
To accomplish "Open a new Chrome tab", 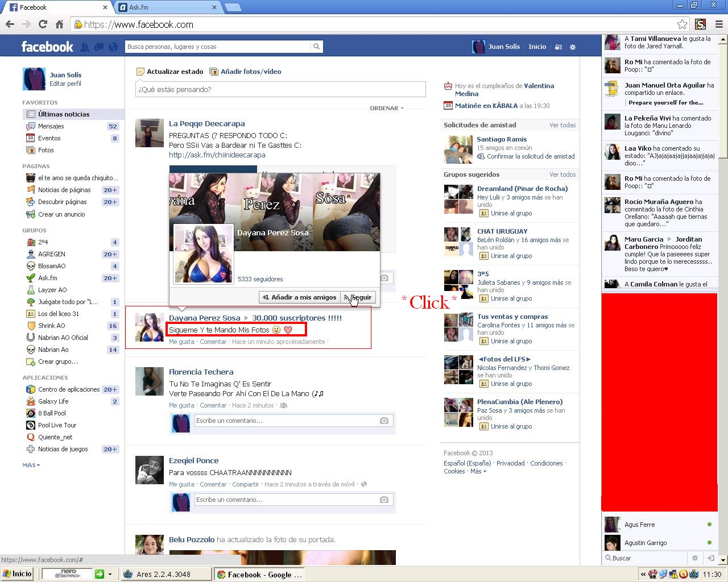I will point(233,7).
